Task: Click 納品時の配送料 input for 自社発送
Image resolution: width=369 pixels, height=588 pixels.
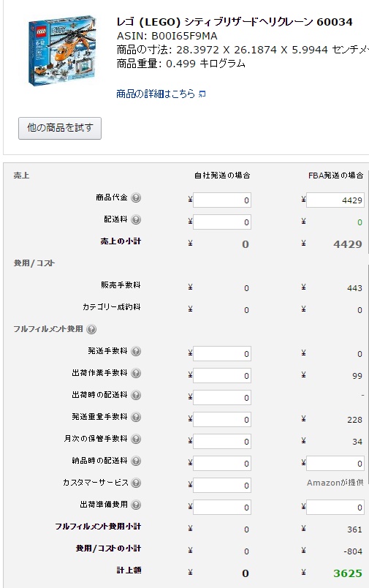Action: 222,464
